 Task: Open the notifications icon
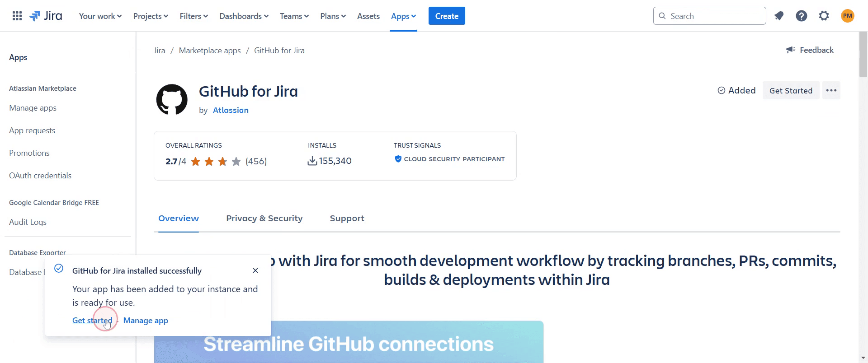(x=778, y=16)
